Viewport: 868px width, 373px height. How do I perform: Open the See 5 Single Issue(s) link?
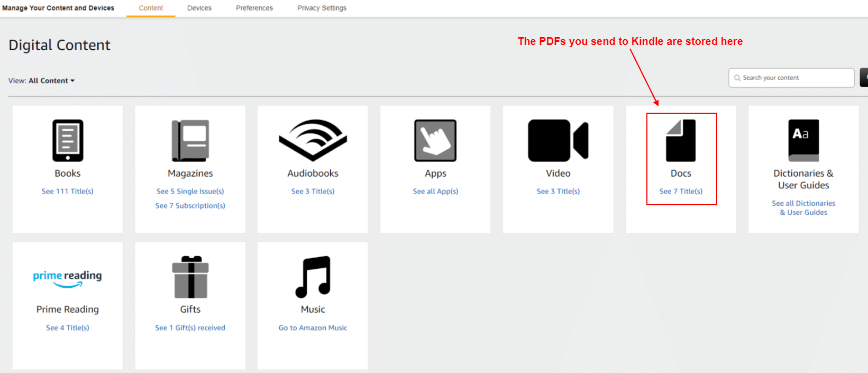(190, 192)
